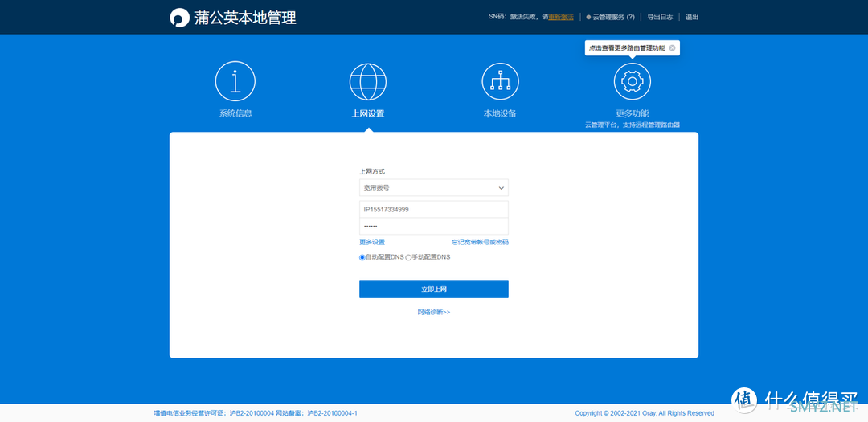Switch to 系统信息 tab label
This screenshot has width=868, height=422.
coord(235,113)
